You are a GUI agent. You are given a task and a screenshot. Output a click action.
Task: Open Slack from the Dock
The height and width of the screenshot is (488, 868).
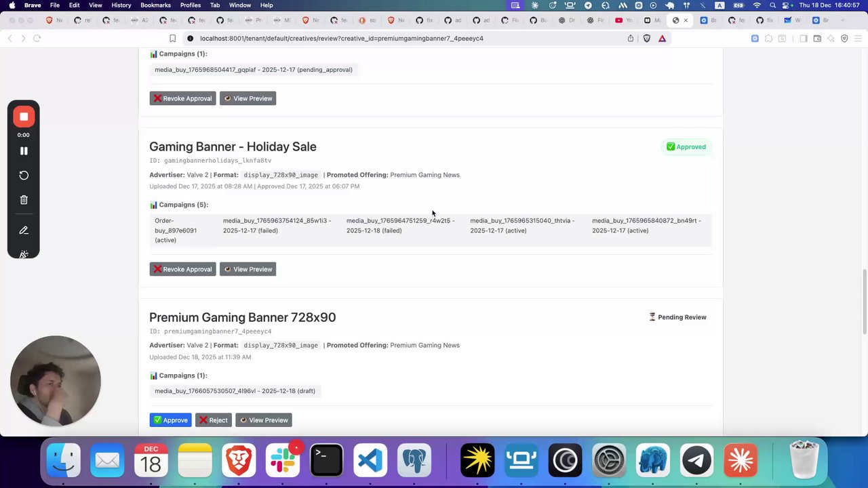point(283,462)
